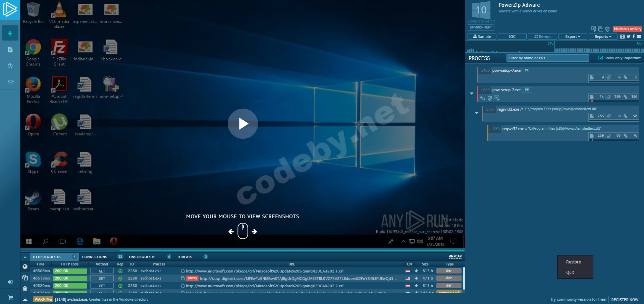Click the stacked windows icon near Malicious activity
Screen dimensions: 644x304
coord(600,29)
